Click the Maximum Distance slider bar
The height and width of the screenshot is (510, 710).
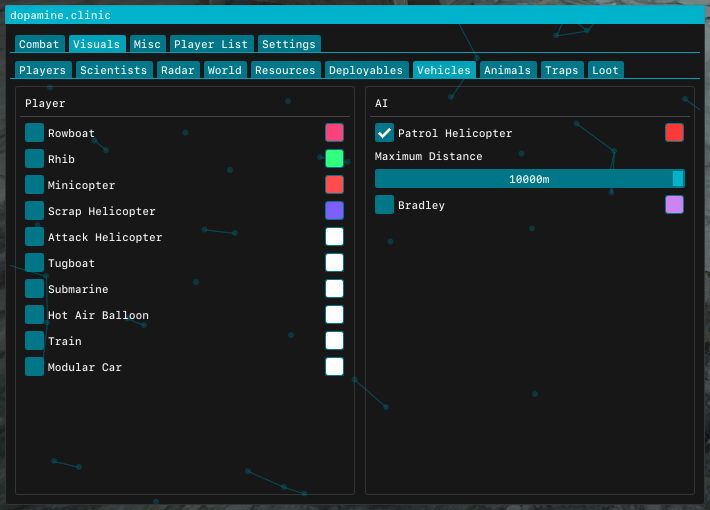530,179
